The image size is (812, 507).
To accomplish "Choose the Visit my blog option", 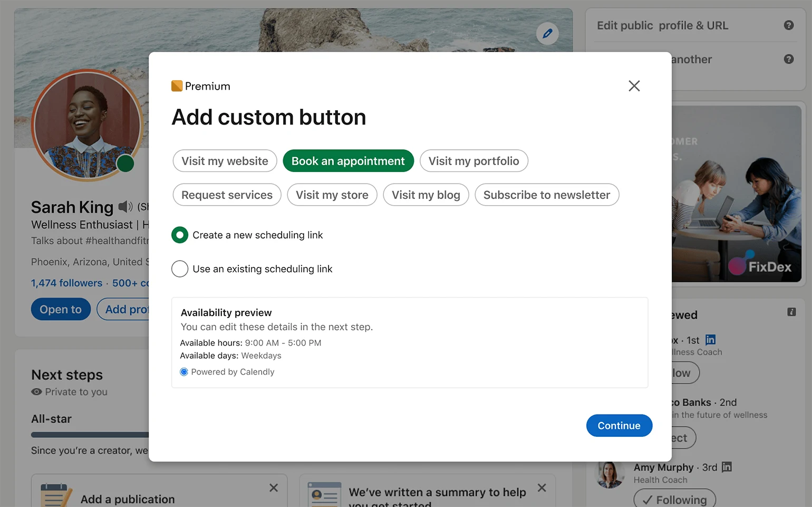I will tap(426, 195).
